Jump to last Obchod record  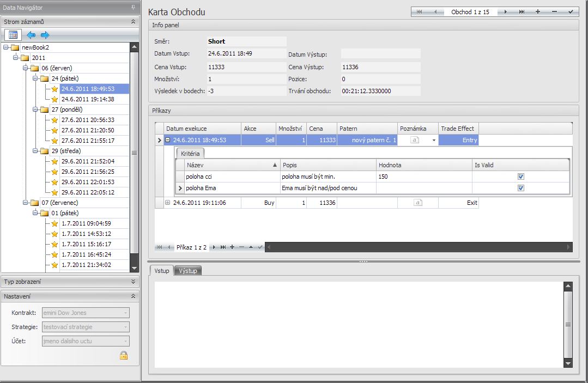pyautogui.click(x=522, y=11)
